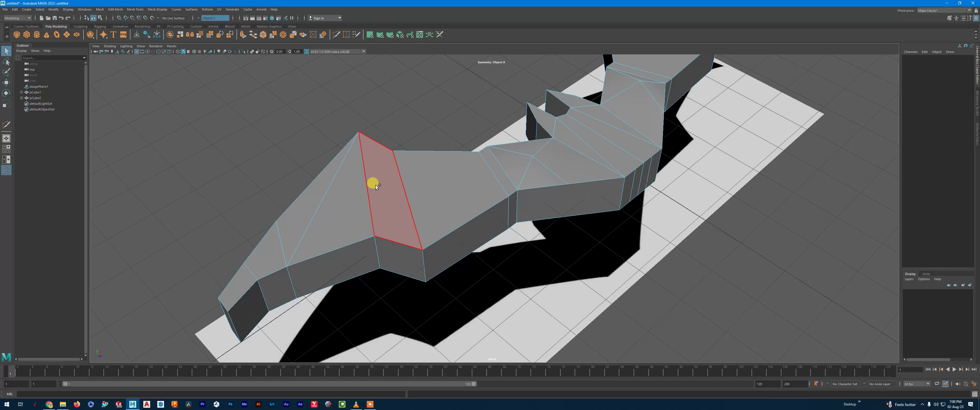
Task: Switch to the Rigging shelf tab
Action: click(100, 27)
